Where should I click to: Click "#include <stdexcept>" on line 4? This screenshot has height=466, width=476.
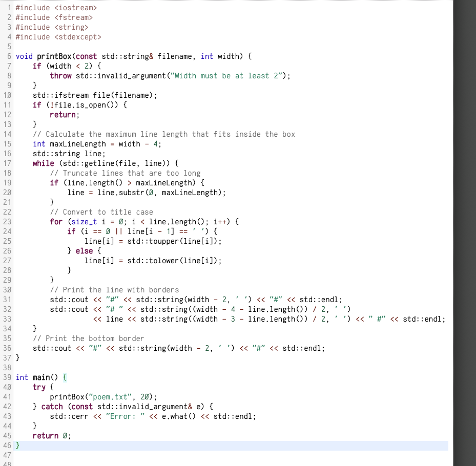point(58,37)
